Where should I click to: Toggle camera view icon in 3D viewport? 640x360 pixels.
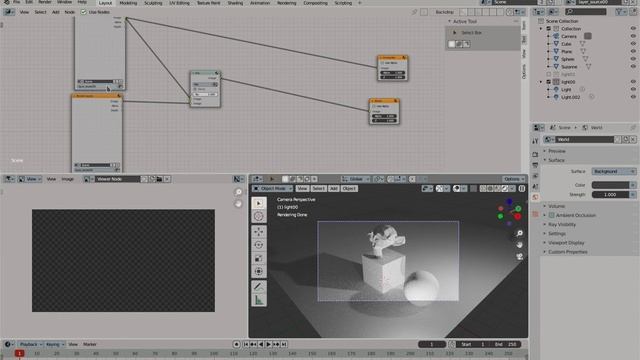pyautogui.click(x=519, y=257)
